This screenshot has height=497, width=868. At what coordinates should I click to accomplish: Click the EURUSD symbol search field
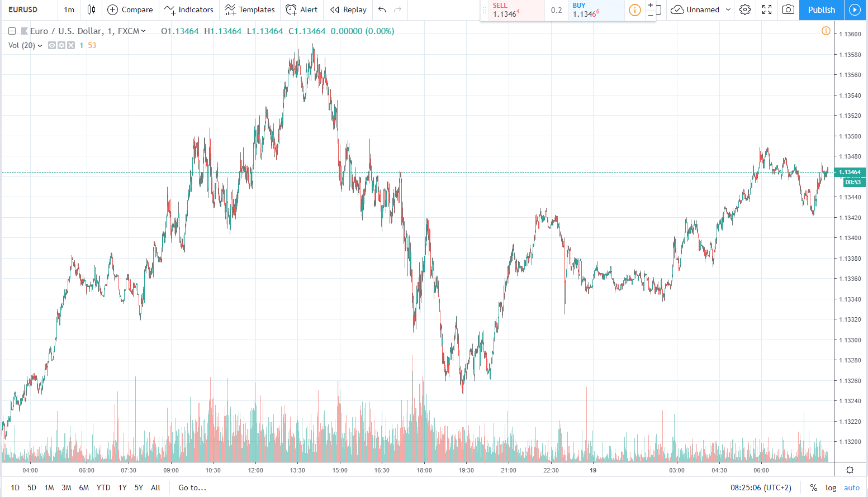[29, 9]
